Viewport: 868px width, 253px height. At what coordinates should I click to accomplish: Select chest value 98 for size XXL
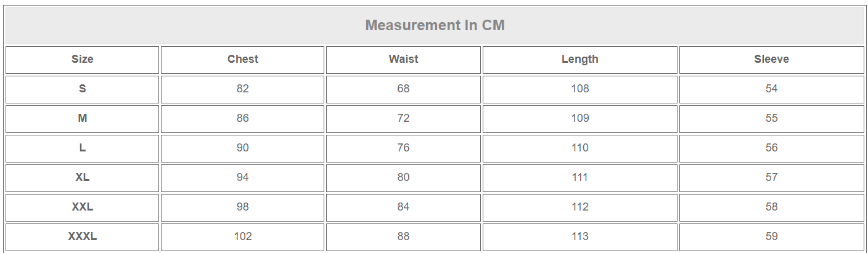[x=242, y=207]
